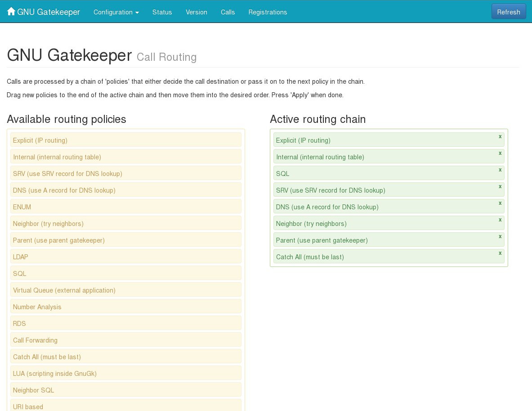
Task: Select SRV row in active routing chain
Action: point(389,190)
